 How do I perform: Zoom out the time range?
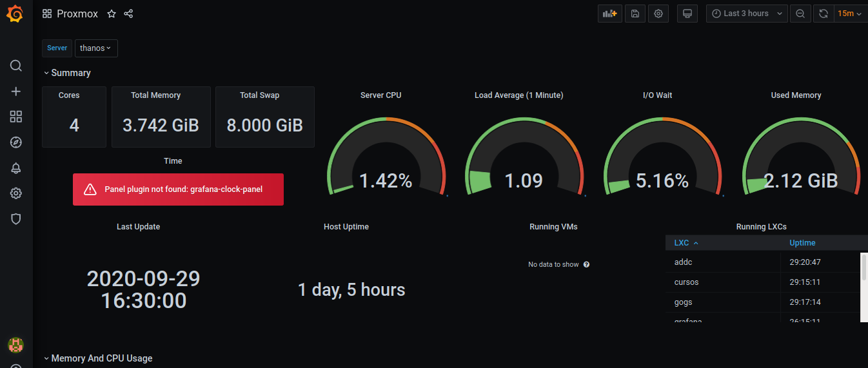click(800, 14)
